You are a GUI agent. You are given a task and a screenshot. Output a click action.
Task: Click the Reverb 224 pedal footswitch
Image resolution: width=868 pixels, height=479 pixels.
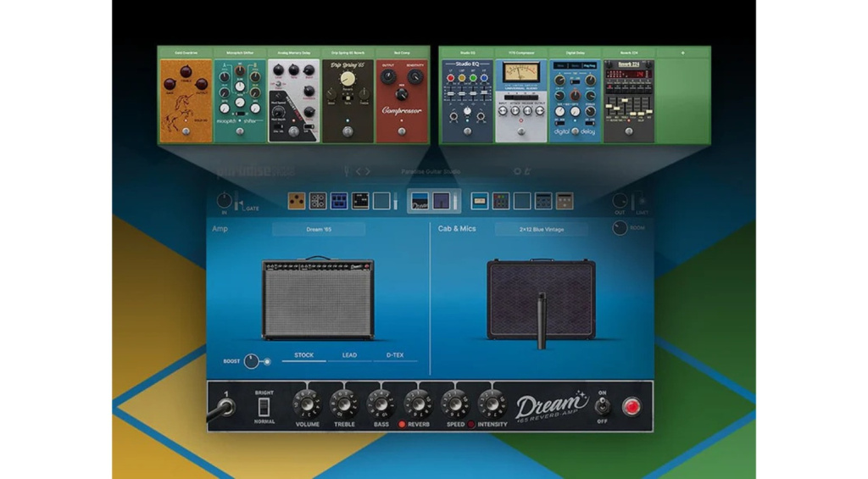pos(629,131)
